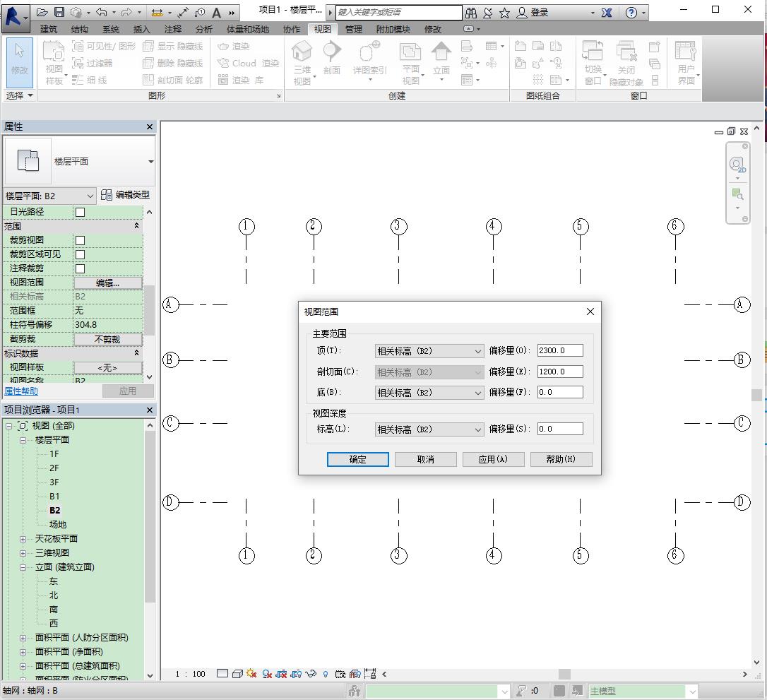Select the 1F floor plan in project browser
The image size is (767, 700).
[54, 454]
